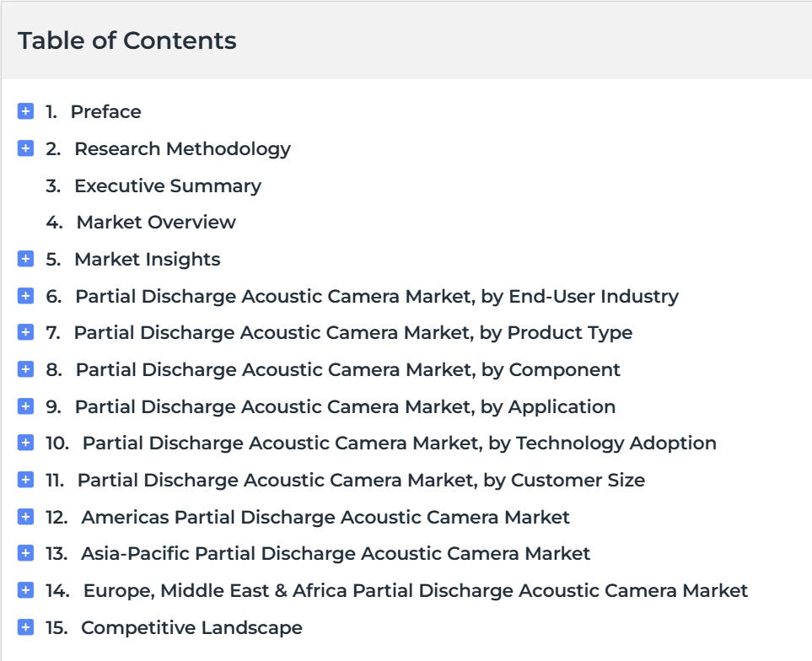The image size is (812, 661).
Task: Click plus icon beside Market Insights
Action: (x=25, y=259)
